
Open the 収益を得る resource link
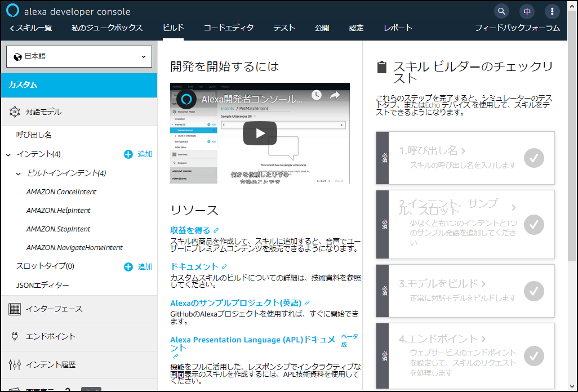[190, 230]
